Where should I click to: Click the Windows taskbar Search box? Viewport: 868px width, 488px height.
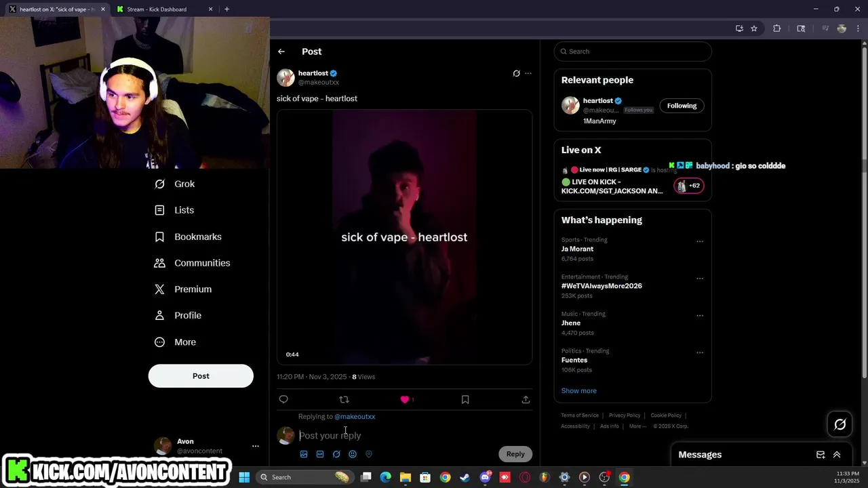[x=305, y=477]
